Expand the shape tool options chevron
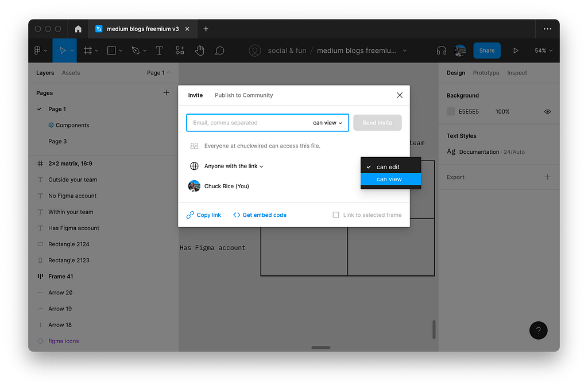Viewport: 588px width, 389px height. point(121,50)
